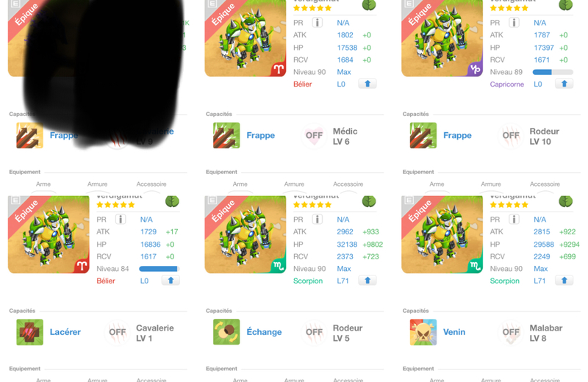Toggle the OFF switch next to Rodeur LV 10

511,135
